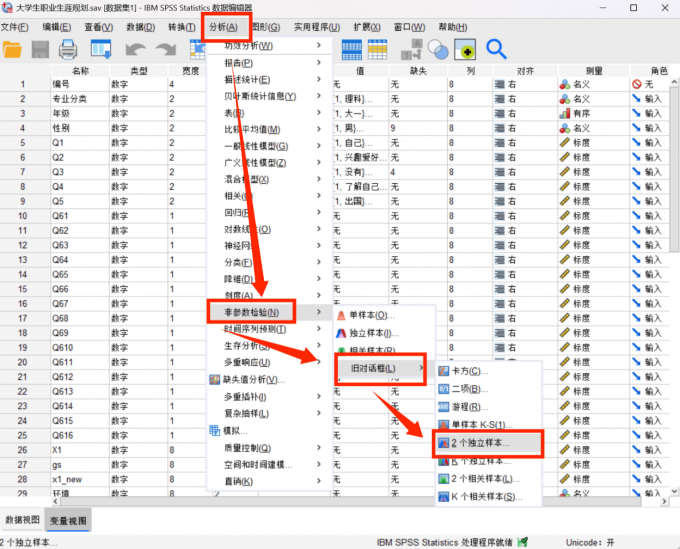Click the save file toolbar icon

(x=40, y=49)
